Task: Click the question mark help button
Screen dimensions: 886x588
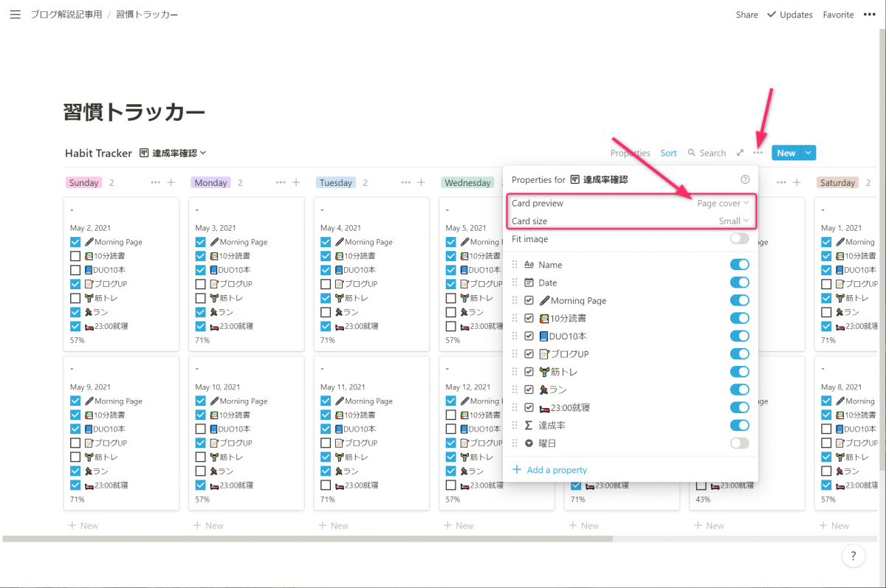Action: [853, 556]
